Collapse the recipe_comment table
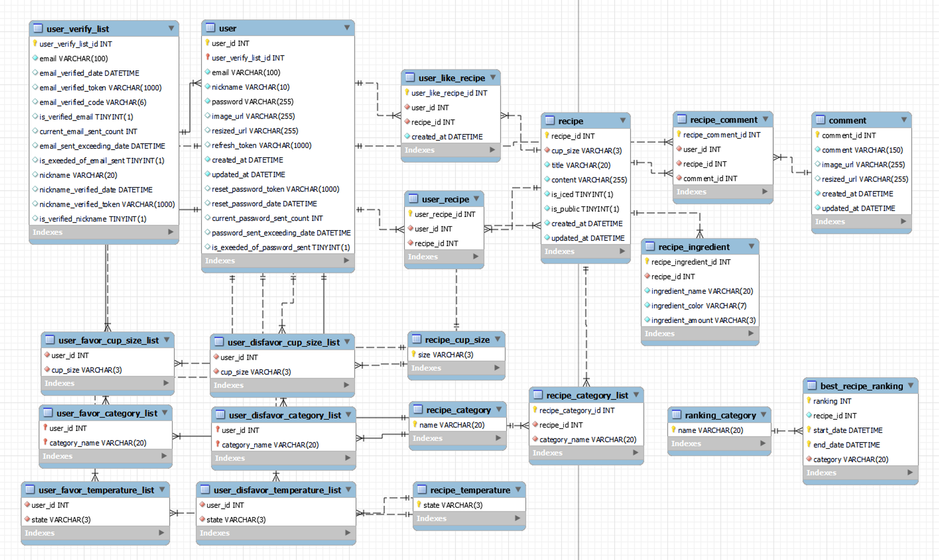Viewport: 939px width, 560px height. pos(765,119)
